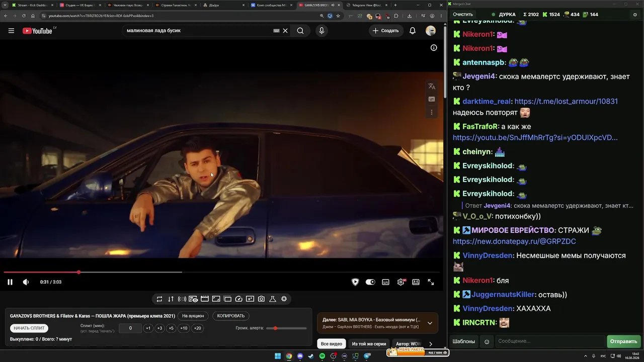644x362 pixels.
Task: Select the Все видео filter chip
Action: tap(332, 344)
